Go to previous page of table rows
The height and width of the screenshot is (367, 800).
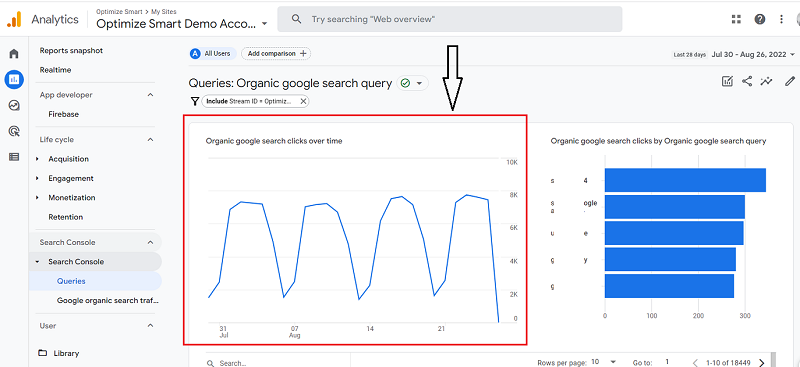coord(695,362)
